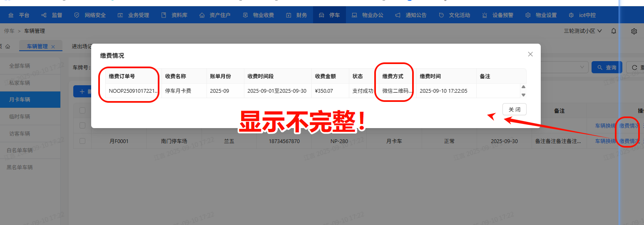This screenshot has height=225, width=644.
Task: Click the 收费金额 column header
Action: coord(326,76)
